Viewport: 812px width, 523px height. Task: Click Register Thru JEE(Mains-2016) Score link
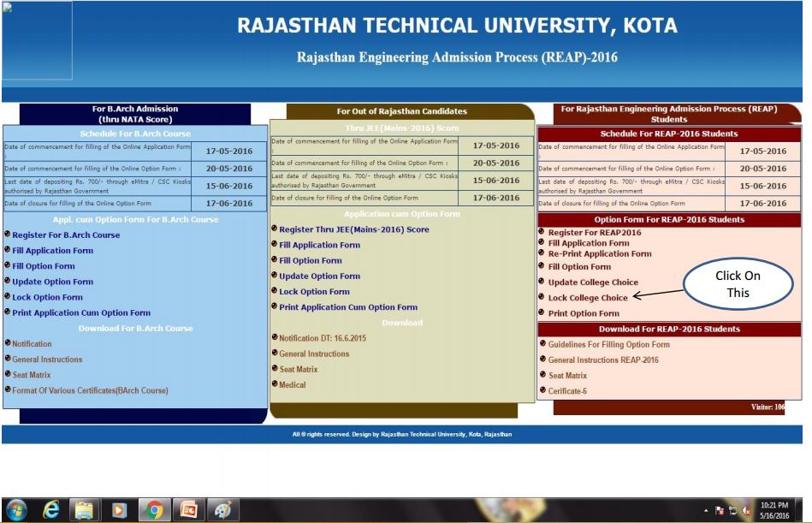[353, 229]
